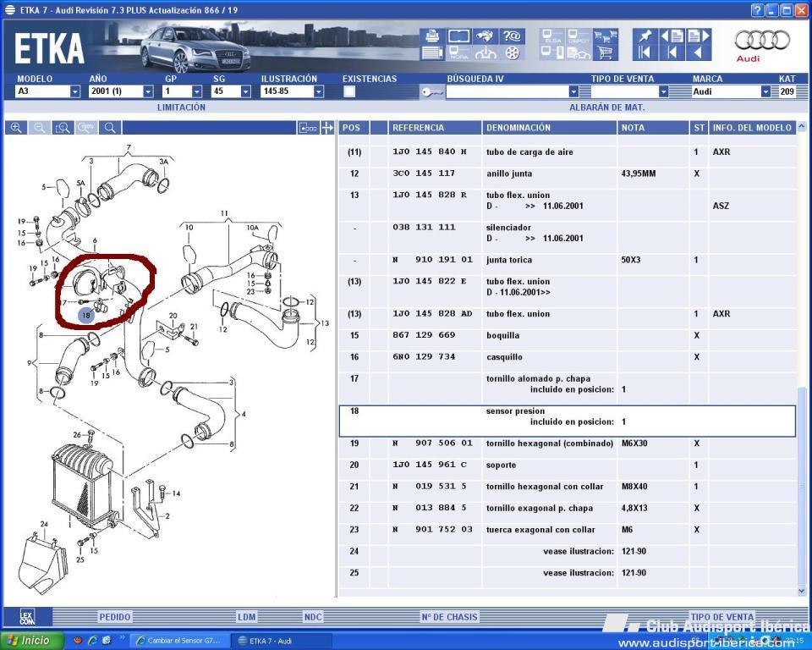Click the KAT field showing 209
Image resolution: width=812 pixels, height=650 pixels.
(x=787, y=91)
